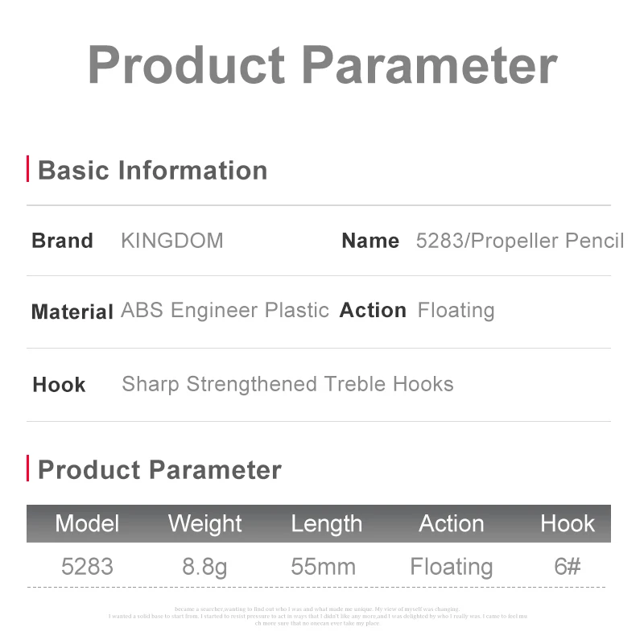The image size is (644, 644).
Task: Select the 6# hook size cell
Action: (568, 567)
